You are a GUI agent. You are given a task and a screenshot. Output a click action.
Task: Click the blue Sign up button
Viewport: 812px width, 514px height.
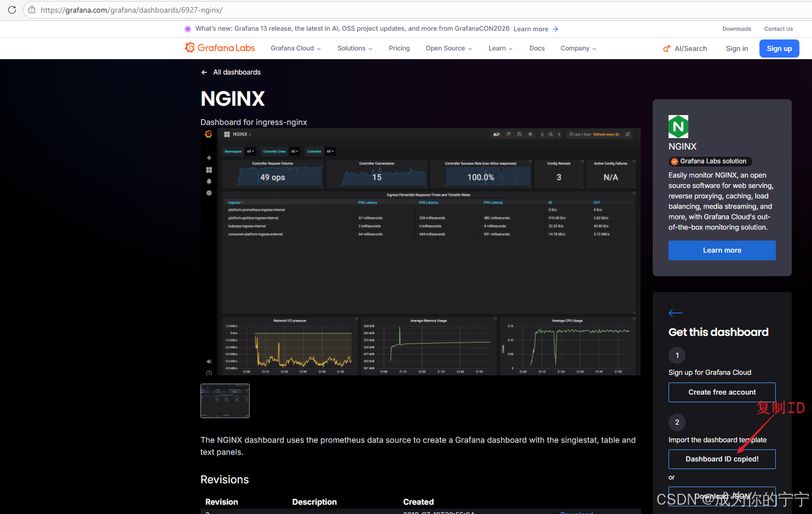click(779, 48)
